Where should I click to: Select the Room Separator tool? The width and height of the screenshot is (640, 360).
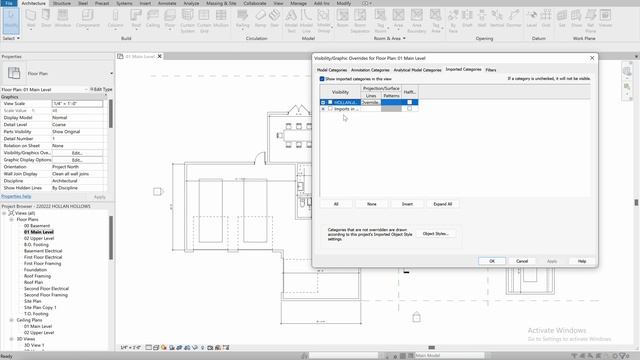point(360,21)
